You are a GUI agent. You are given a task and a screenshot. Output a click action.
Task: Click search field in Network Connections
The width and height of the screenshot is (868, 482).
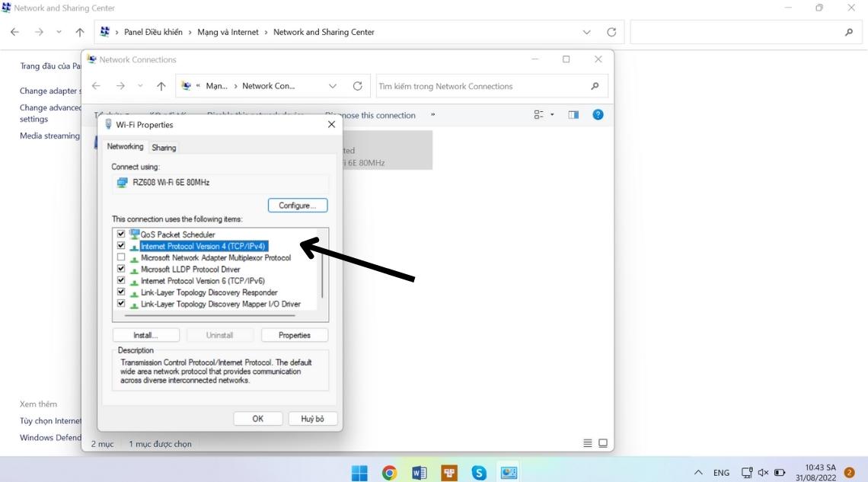(482, 86)
